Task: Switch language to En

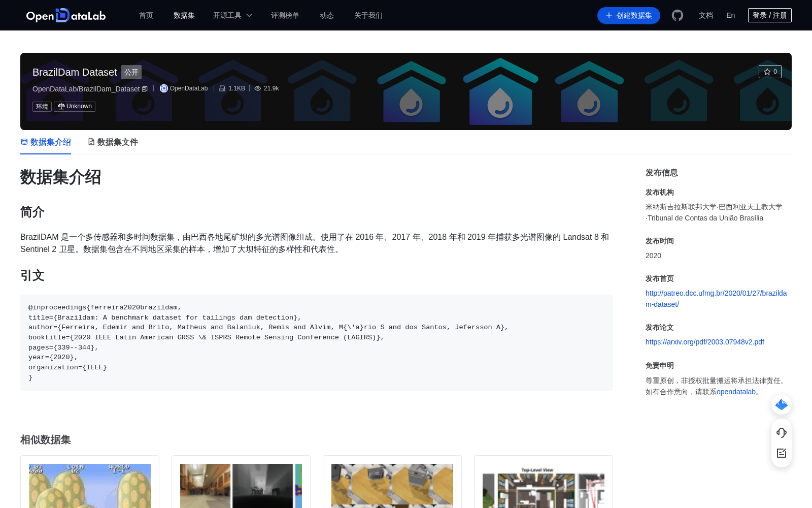Action: [730, 15]
